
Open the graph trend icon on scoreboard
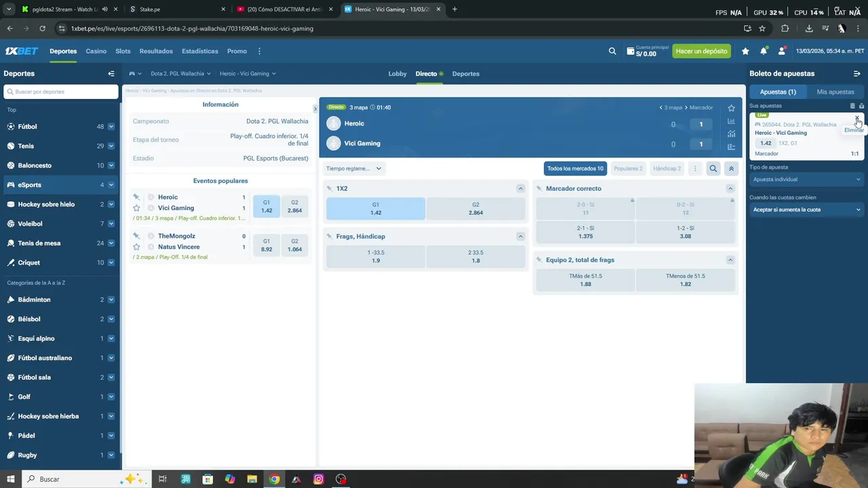coord(731,134)
